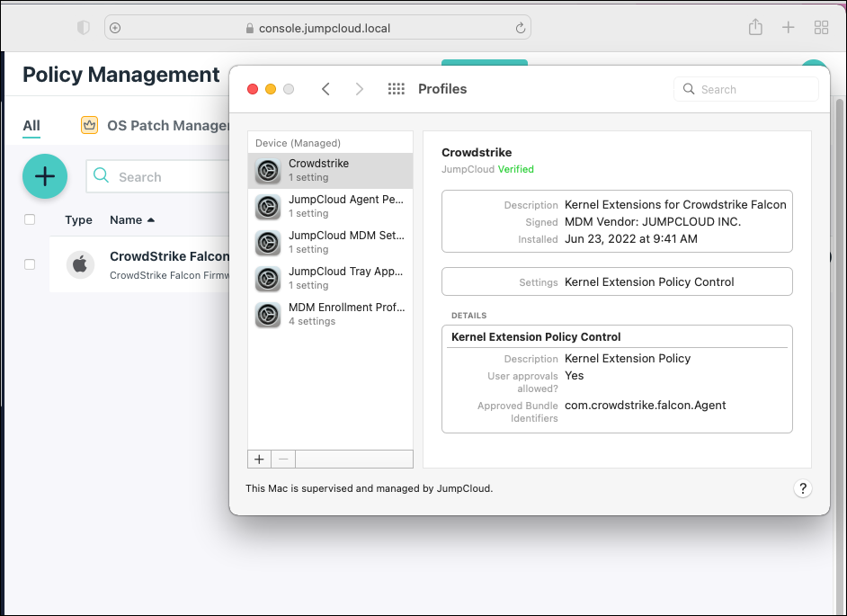Open the show-all grid icon in Profiles
Viewport: 847px width, 616px height.
396,89
